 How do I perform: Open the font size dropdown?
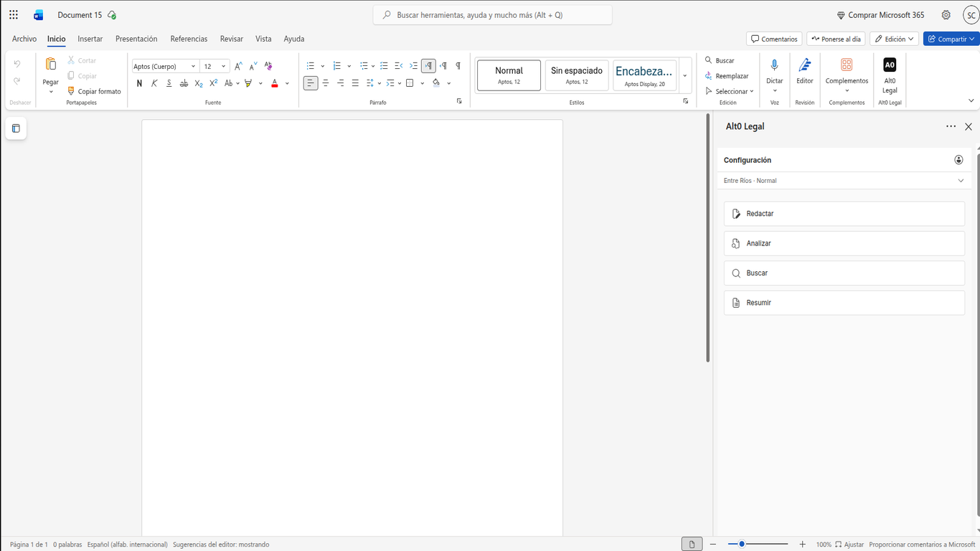[223, 66]
